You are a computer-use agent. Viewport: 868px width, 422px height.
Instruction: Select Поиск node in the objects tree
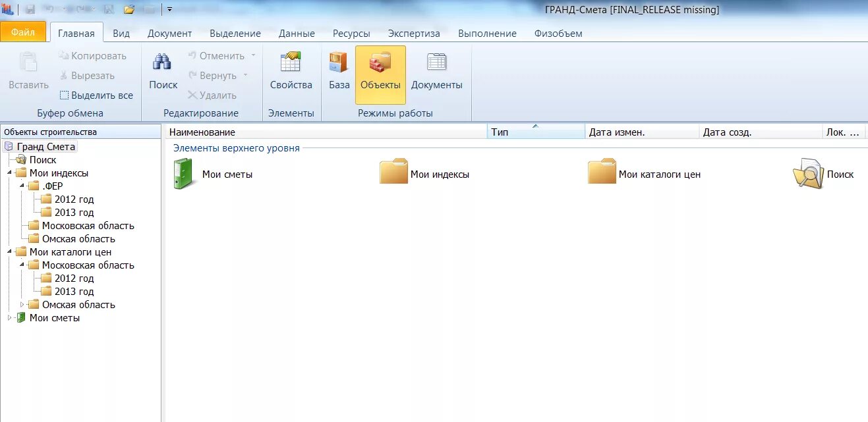(x=42, y=160)
